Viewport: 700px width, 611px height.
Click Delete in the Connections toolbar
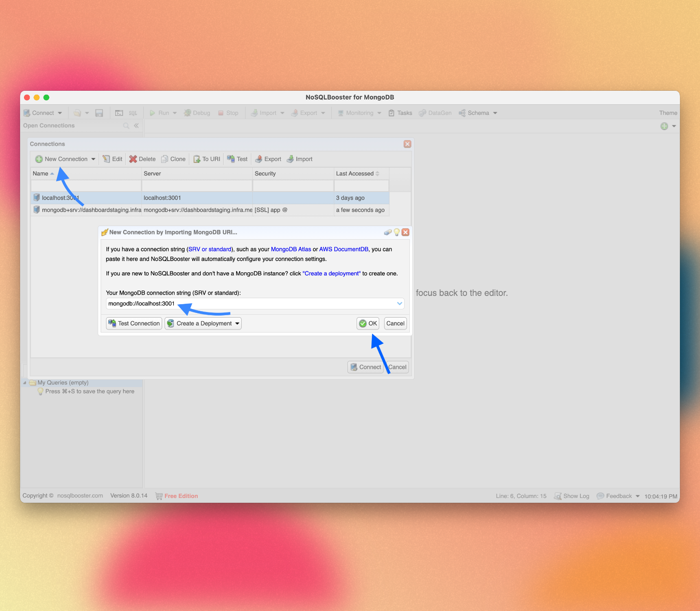coord(142,159)
